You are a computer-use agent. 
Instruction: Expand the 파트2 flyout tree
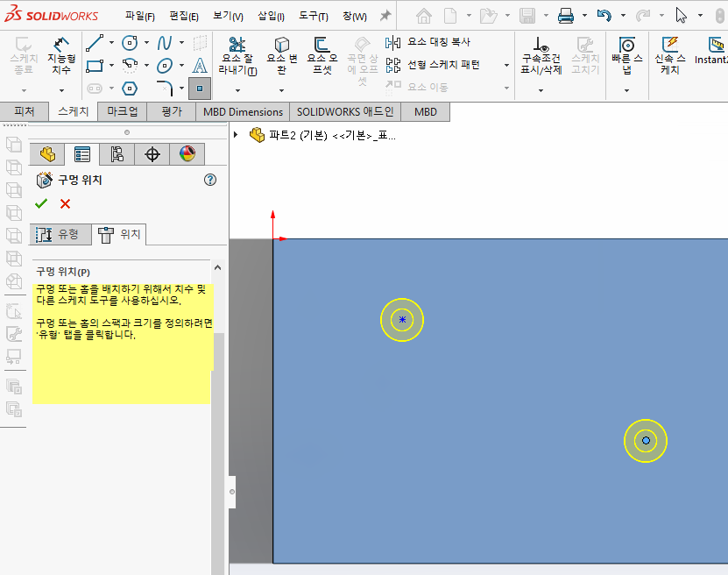(x=236, y=135)
